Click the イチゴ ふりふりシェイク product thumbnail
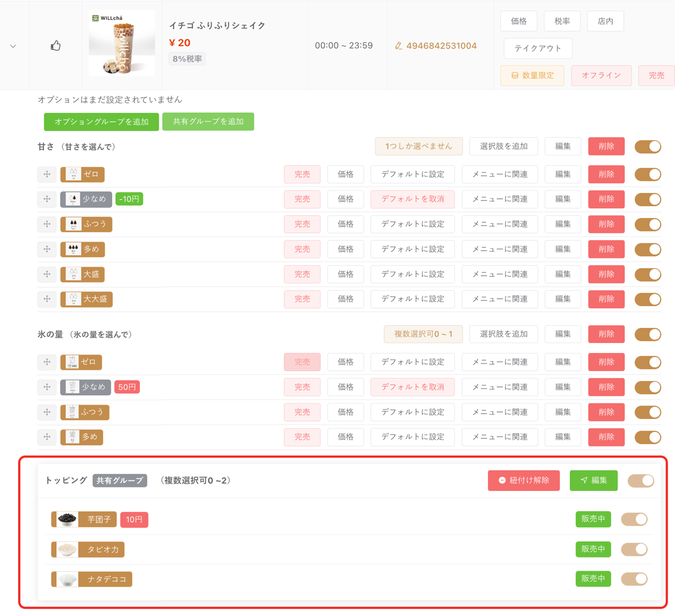The image size is (675, 616). [122, 43]
